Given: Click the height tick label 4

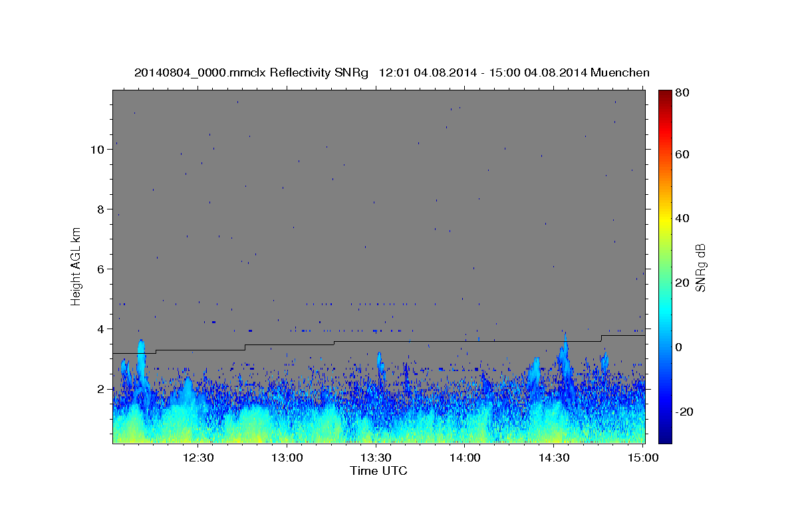Looking at the screenshot, I should coord(101,329).
